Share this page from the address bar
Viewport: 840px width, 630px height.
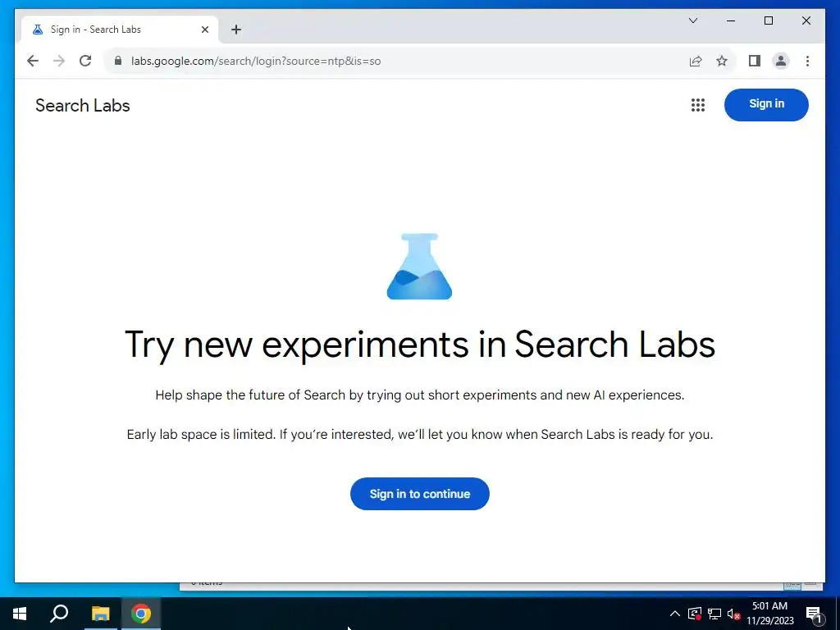(696, 61)
